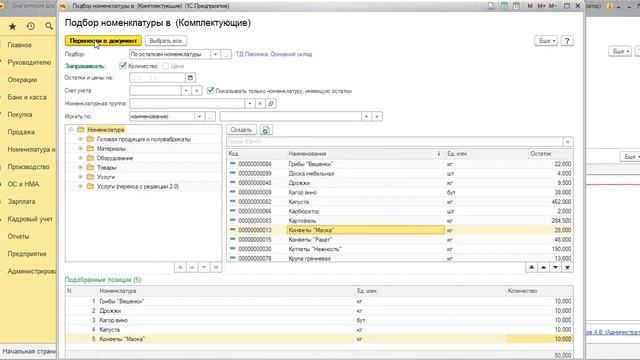Click Перенести в документ button
The width and height of the screenshot is (640, 360).
[x=103, y=41]
